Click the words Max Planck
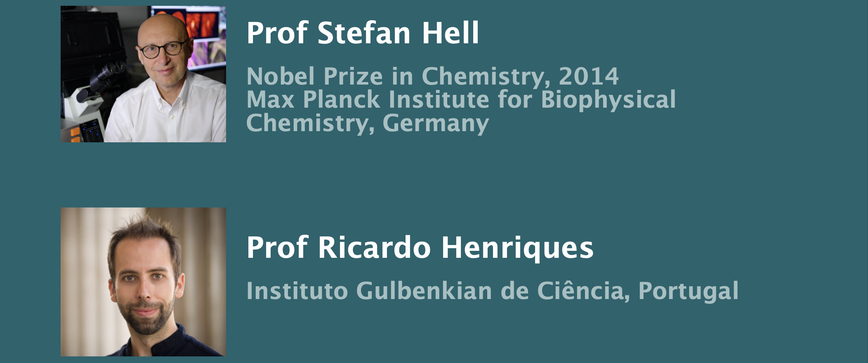The height and width of the screenshot is (363, 868). [313, 100]
